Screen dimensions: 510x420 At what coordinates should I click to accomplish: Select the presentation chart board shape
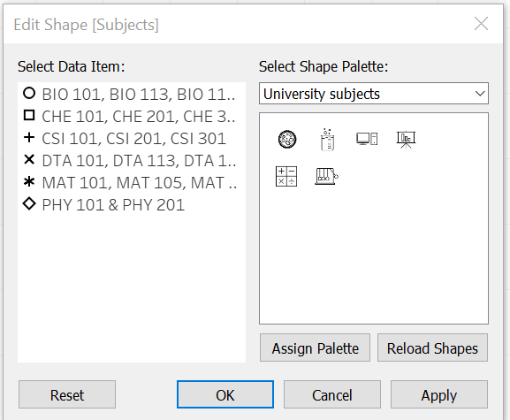click(x=406, y=139)
